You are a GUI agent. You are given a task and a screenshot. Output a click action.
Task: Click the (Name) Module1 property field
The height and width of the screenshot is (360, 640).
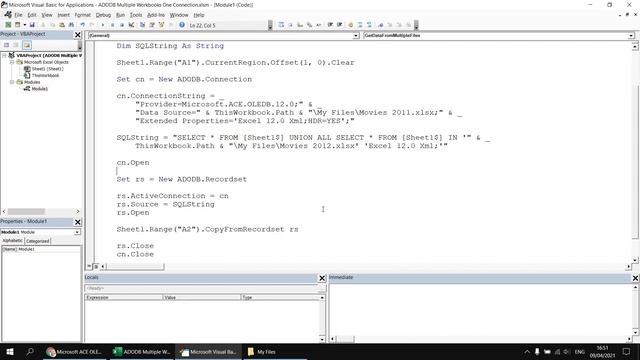tap(41, 249)
